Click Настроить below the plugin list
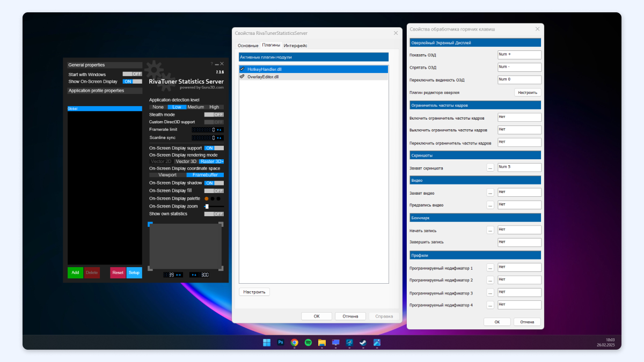 tap(254, 292)
